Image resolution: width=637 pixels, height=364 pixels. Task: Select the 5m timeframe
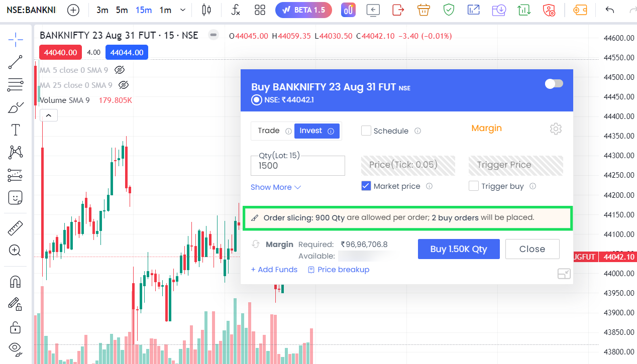(x=122, y=10)
